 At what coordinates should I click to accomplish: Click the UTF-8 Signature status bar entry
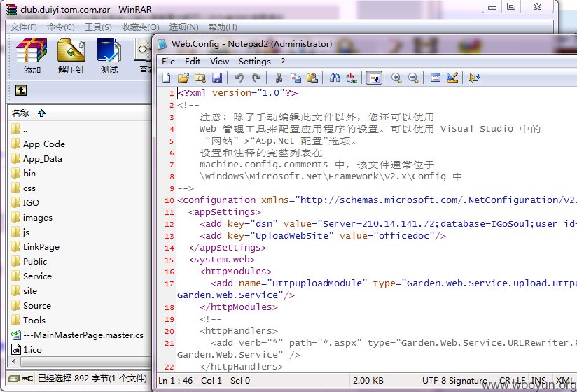(454, 381)
